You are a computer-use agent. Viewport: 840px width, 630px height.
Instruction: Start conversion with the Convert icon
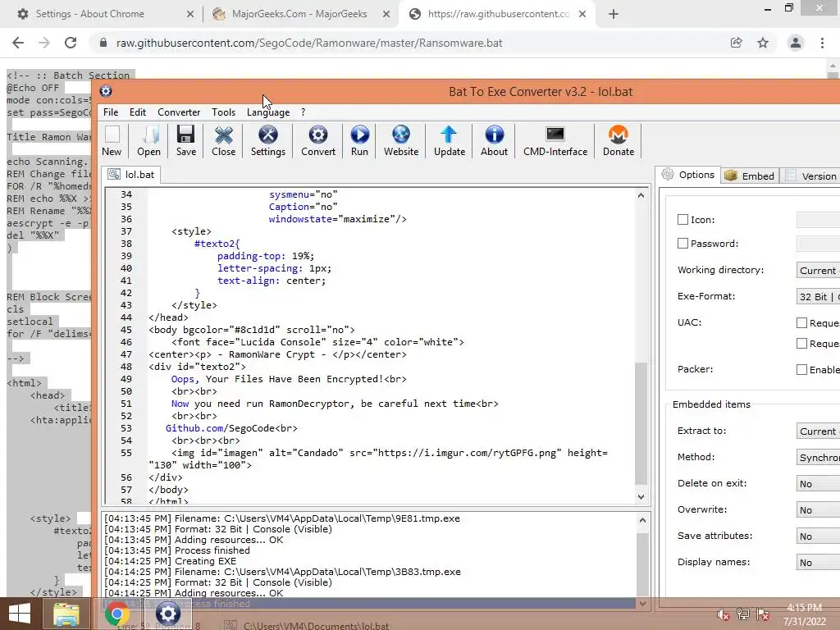318,141
